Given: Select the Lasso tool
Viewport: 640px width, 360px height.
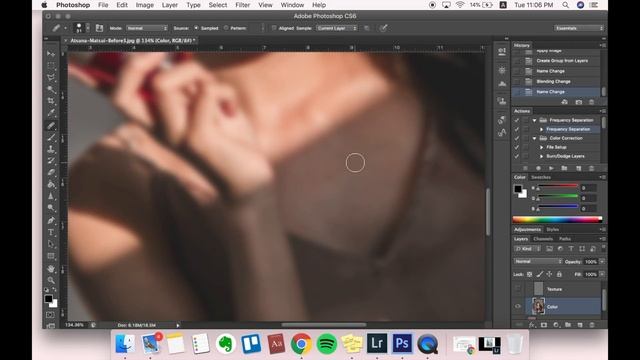Looking at the screenshot, I should [x=51, y=77].
